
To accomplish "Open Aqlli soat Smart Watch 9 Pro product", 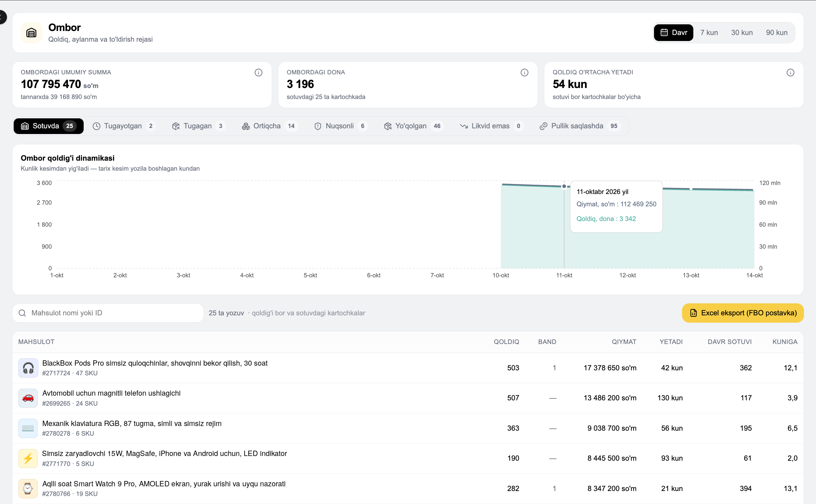I will [x=164, y=484].
